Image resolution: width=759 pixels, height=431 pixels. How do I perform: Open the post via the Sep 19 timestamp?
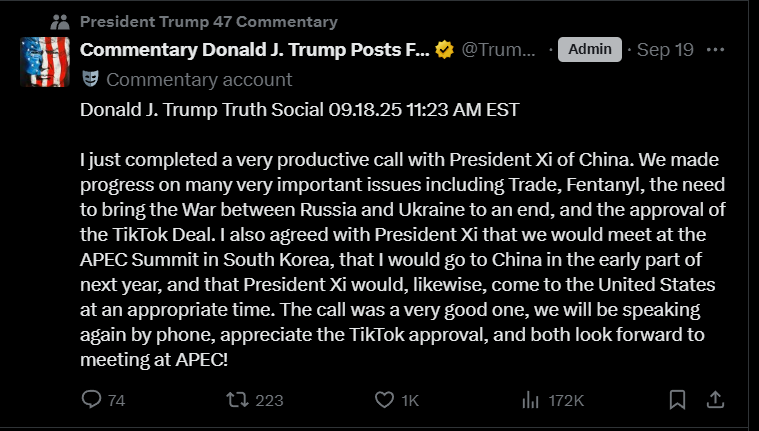tap(665, 49)
